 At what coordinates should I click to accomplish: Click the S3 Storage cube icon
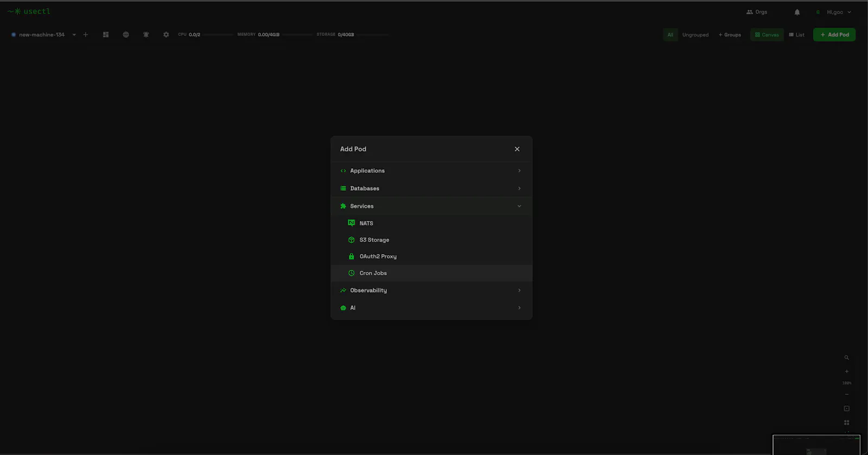[352, 240]
